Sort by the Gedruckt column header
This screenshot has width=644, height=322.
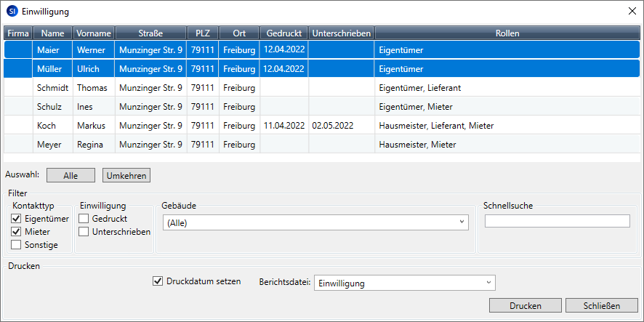tap(283, 33)
